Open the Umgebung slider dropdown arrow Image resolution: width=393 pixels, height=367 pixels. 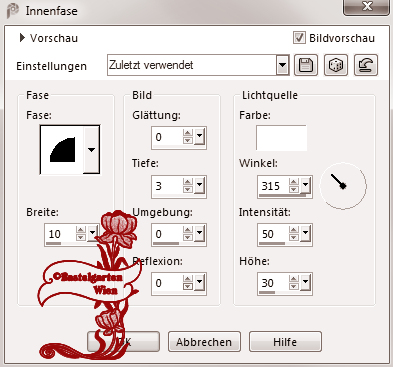click(x=199, y=233)
